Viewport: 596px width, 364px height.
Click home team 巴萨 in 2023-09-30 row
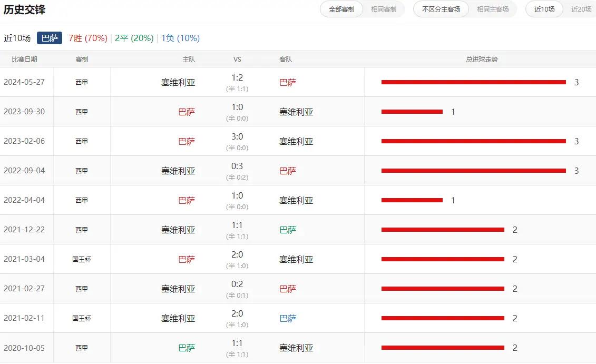pyautogui.click(x=187, y=112)
